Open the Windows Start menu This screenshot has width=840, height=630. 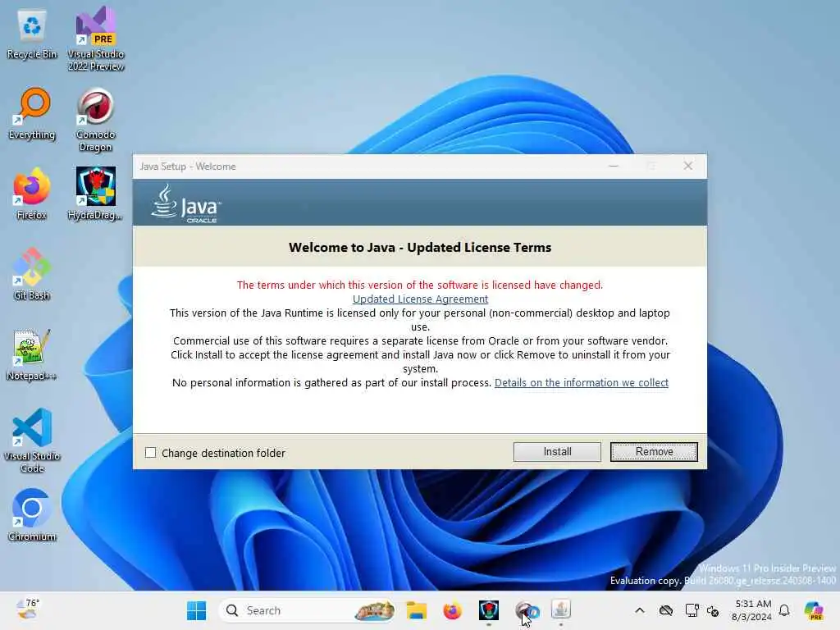pos(196,610)
